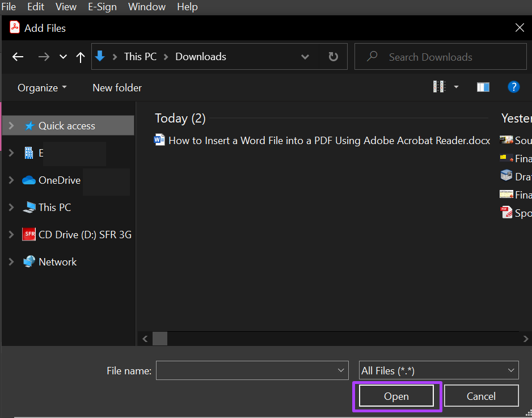Viewport: 532px width, 418px height.
Task: Open the blue Help question mark
Action: [x=514, y=87]
